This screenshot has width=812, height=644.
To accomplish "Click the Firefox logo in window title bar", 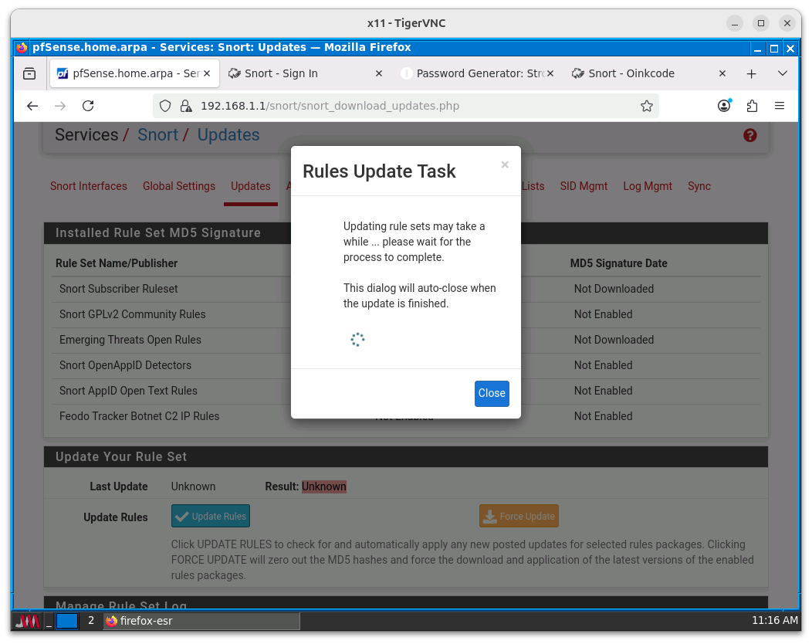I will [x=22, y=48].
